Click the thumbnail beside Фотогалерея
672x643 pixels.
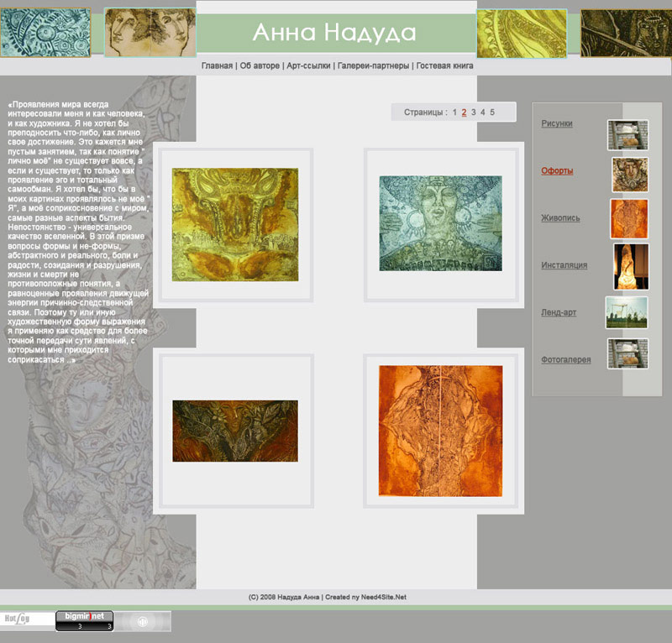627,353
